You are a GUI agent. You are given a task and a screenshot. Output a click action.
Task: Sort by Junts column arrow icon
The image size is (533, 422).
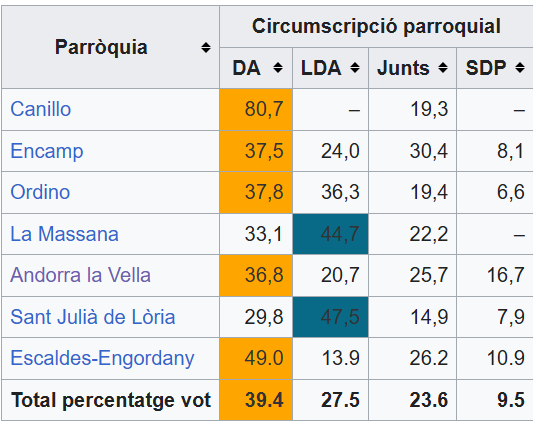pyautogui.click(x=443, y=68)
